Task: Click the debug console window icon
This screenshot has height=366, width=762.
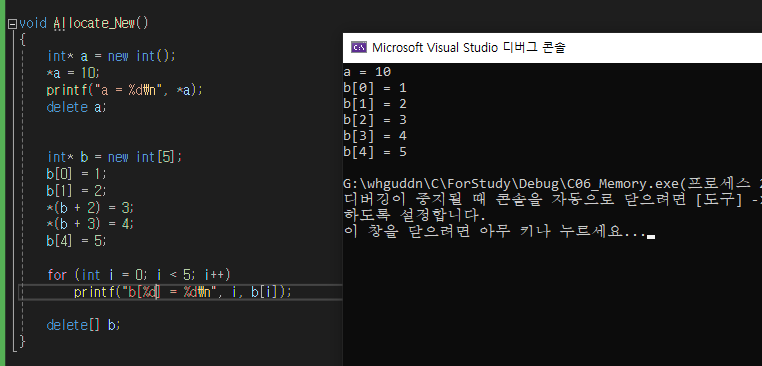Action: pos(359,47)
